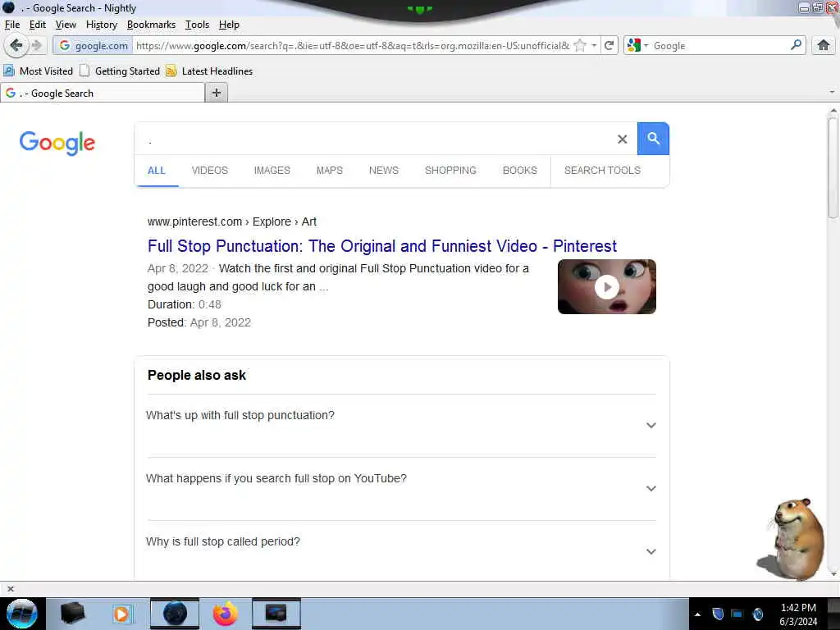Open the media player taskbar icon
The image size is (840, 630).
(122, 614)
